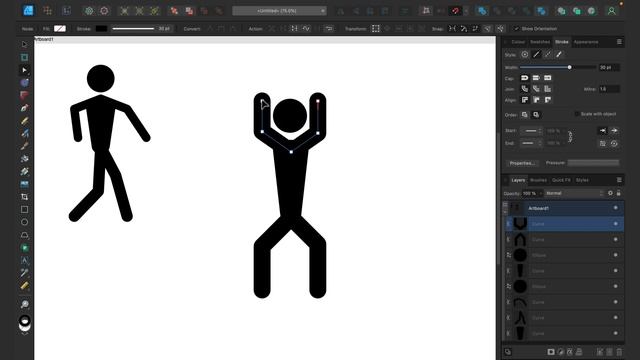This screenshot has width=640, height=360.
Task: Draw stroke behind fill order icon
Action: click(x=524, y=115)
